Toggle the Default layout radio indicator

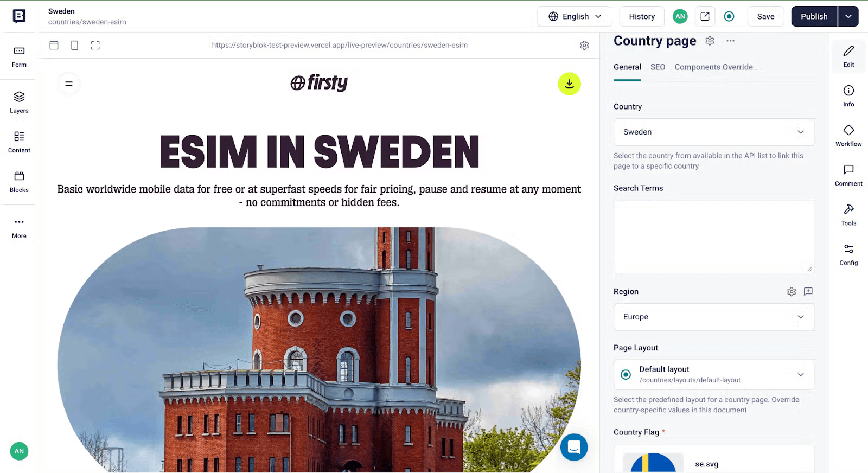626,375
